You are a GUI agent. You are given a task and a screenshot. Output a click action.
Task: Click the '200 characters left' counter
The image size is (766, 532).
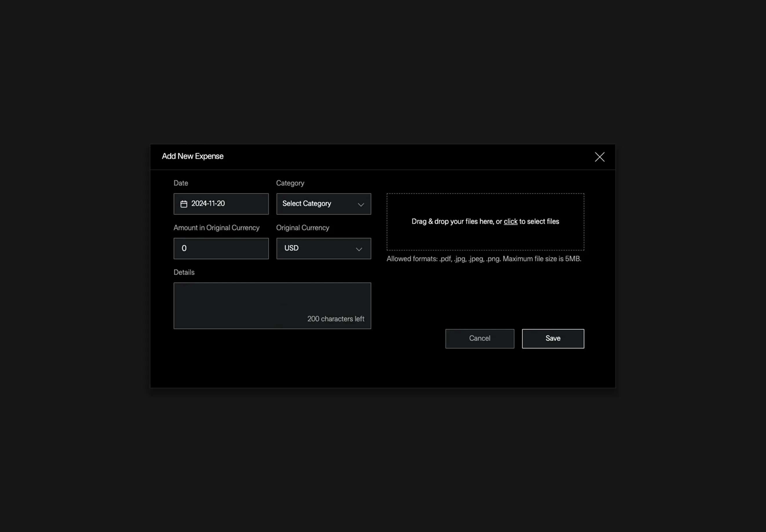[x=335, y=319]
